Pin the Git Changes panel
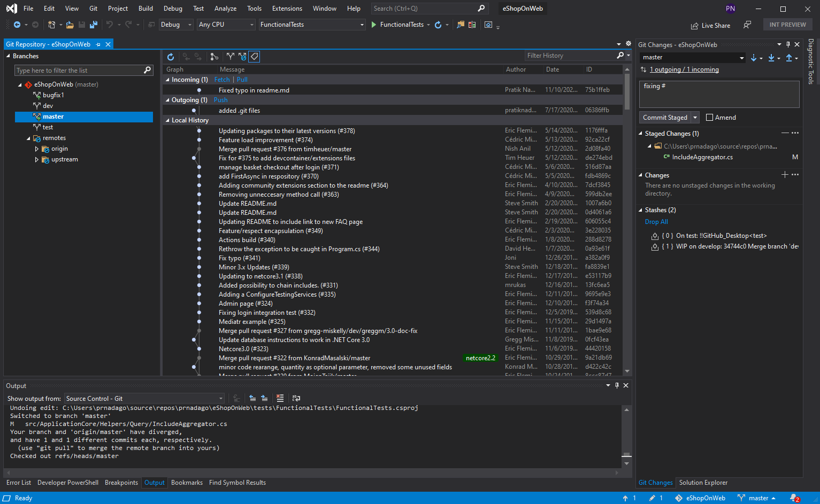 click(788, 45)
